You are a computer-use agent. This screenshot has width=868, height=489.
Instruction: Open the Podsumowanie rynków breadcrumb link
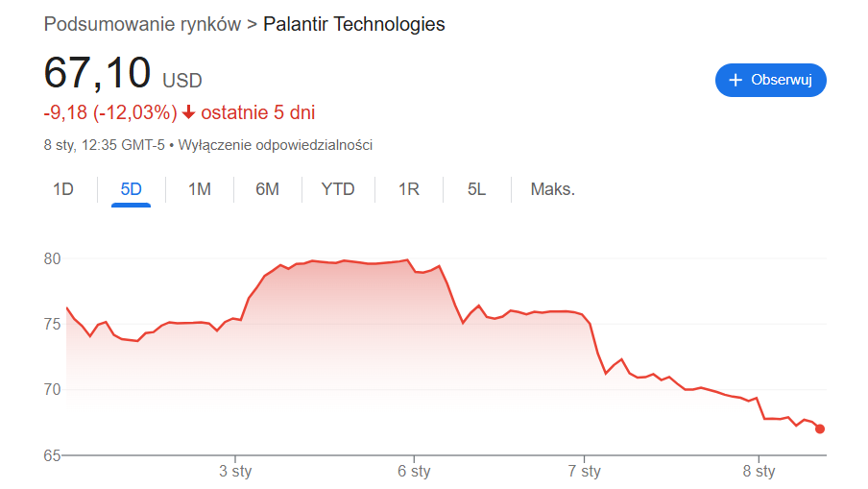point(142,24)
